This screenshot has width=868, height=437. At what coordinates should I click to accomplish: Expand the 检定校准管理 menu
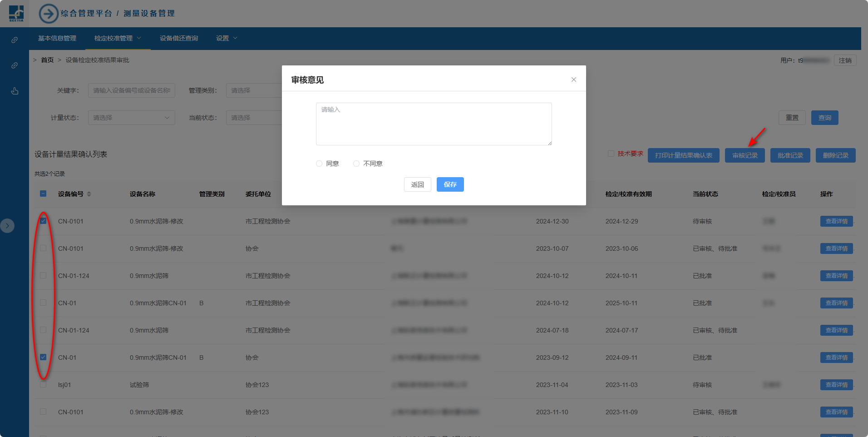pos(118,38)
